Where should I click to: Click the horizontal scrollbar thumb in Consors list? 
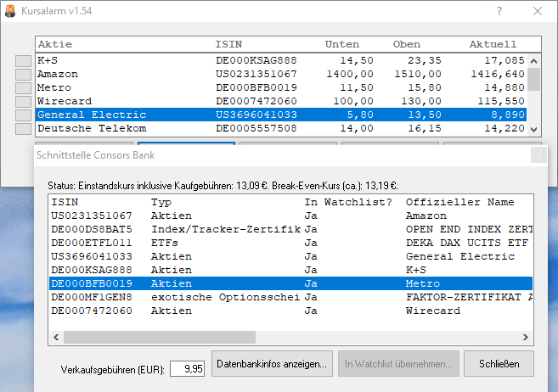(x=160, y=337)
